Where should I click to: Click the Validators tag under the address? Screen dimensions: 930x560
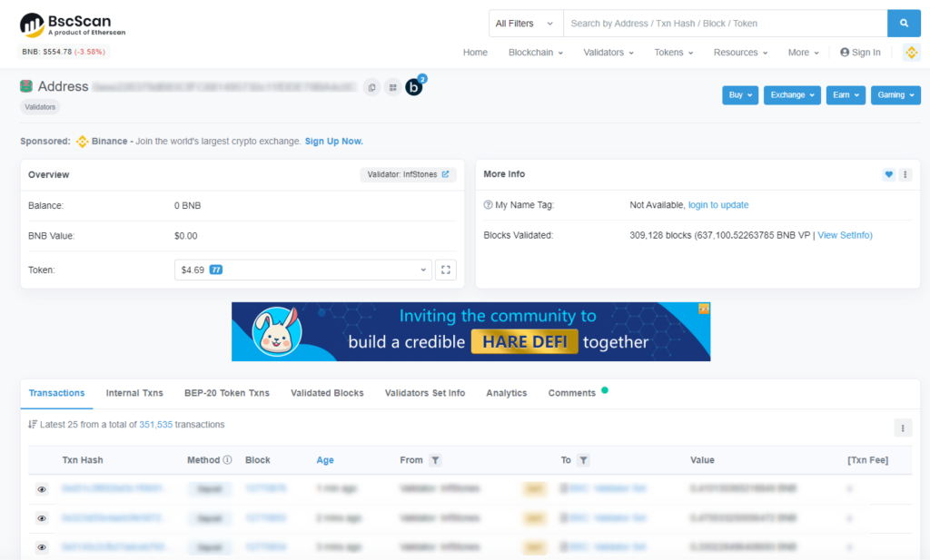(x=40, y=107)
